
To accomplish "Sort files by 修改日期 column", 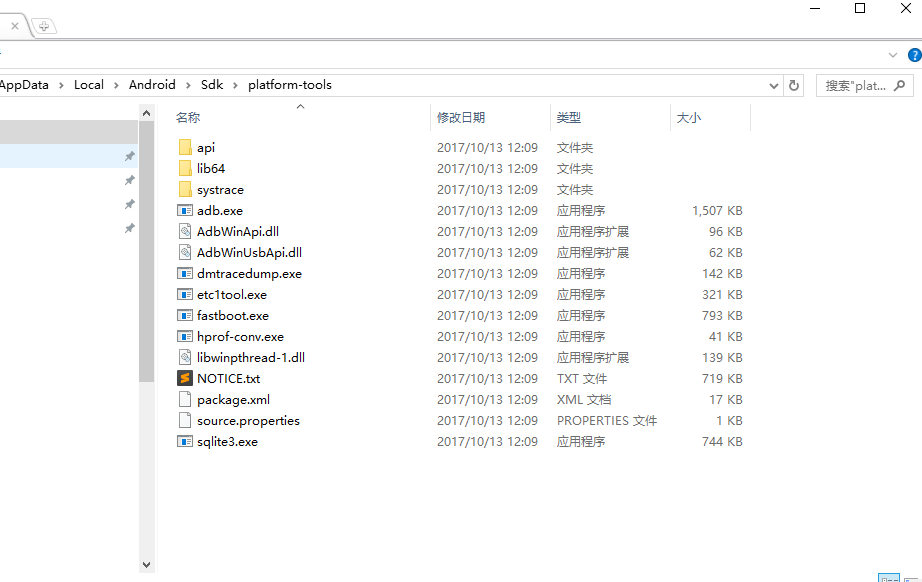I will 461,118.
